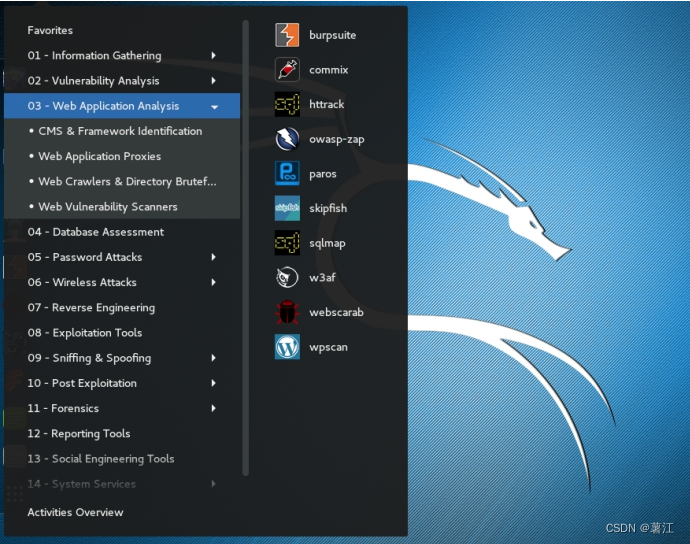
Task: Open 12 - Reporting Tools category
Action: (122, 434)
